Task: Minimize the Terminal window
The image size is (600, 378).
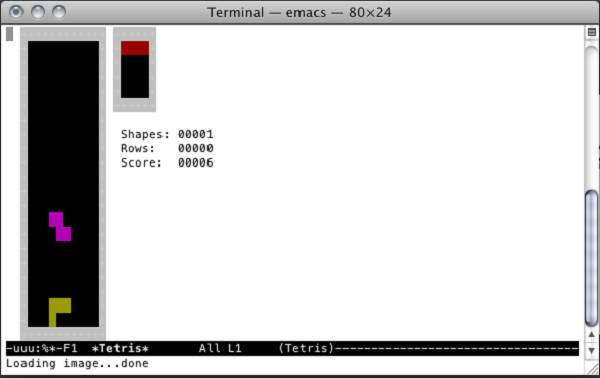Action: point(38,12)
